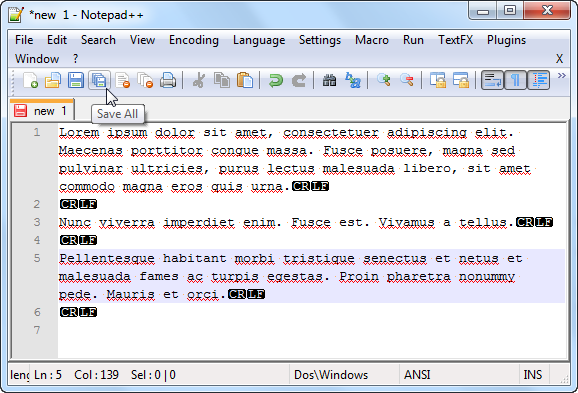The height and width of the screenshot is (393, 578).
Task: Open the Encoding menu
Action: tap(194, 40)
